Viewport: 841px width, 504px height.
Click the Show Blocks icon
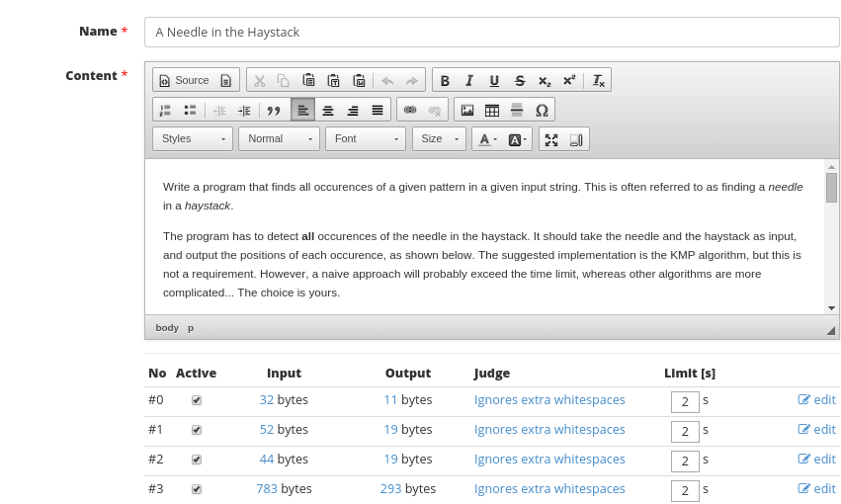coord(576,140)
